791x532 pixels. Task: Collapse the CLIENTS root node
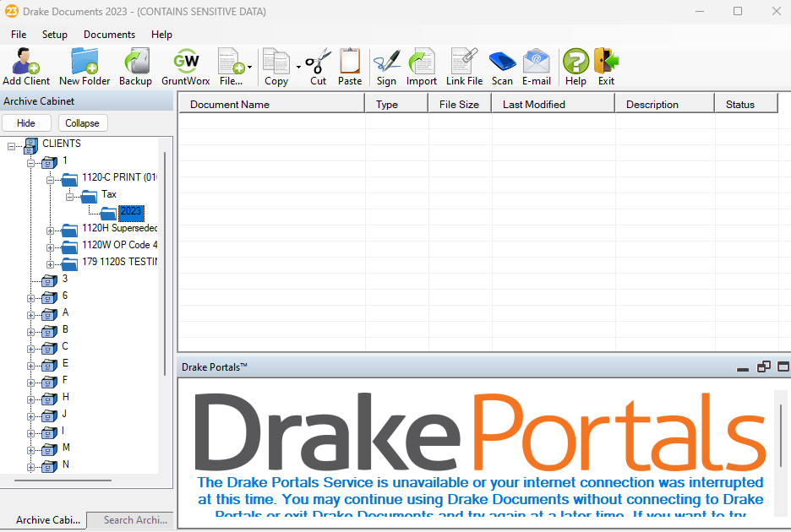coord(11,146)
